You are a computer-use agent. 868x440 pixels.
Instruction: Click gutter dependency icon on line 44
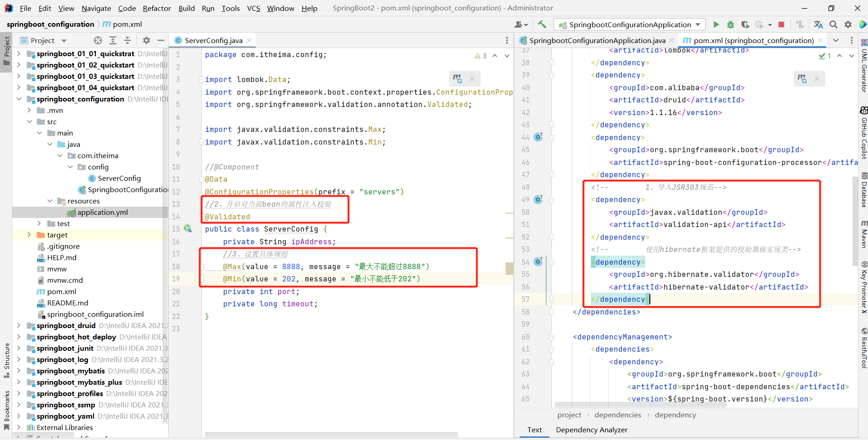point(538,136)
